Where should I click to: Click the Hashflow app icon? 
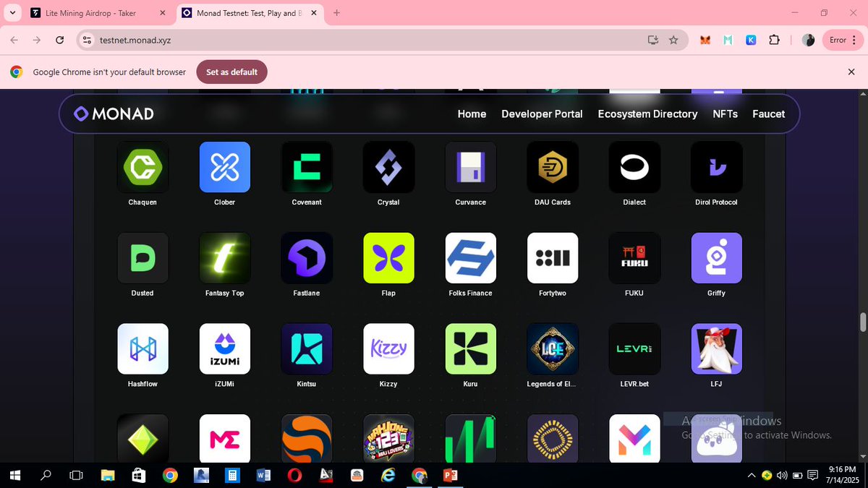[142, 348]
